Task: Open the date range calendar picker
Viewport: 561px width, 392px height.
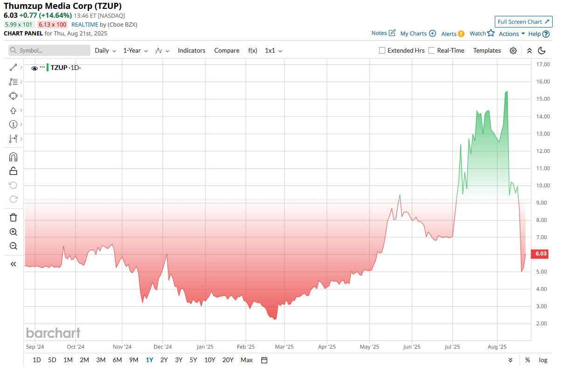Action: (x=264, y=360)
